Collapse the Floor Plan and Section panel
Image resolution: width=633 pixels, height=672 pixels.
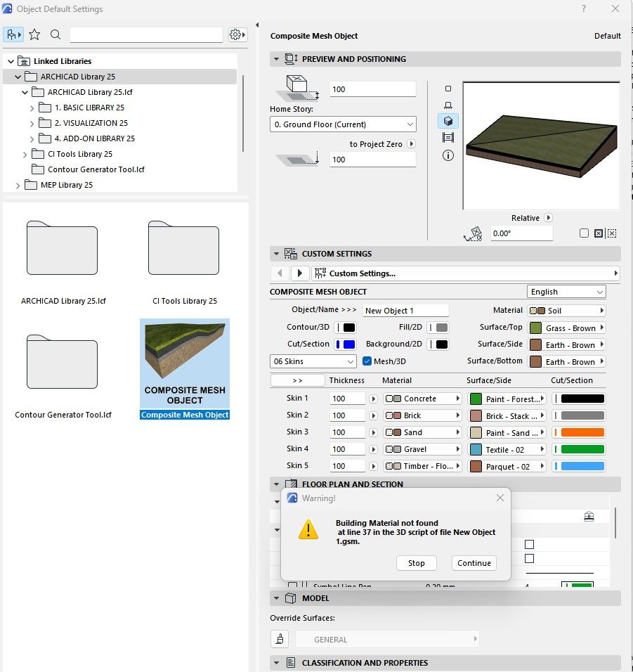276,484
